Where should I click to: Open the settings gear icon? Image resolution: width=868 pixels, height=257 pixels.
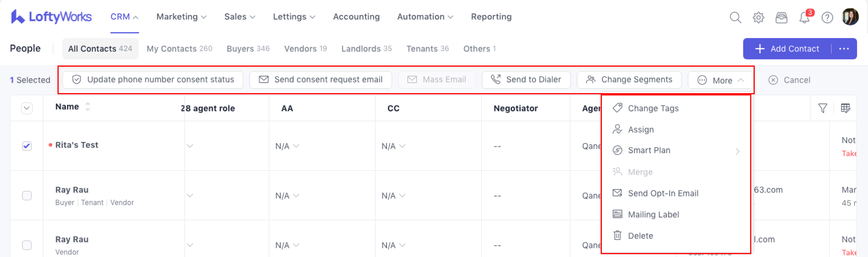coord(758,17)
